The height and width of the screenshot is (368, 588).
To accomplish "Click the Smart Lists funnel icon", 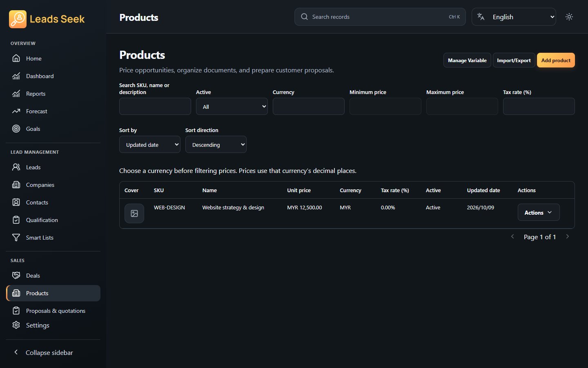I will [16, 238].
